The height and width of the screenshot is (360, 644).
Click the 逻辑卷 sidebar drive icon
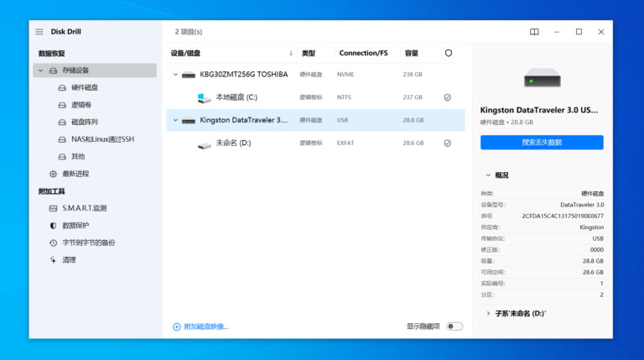(62, 105)
